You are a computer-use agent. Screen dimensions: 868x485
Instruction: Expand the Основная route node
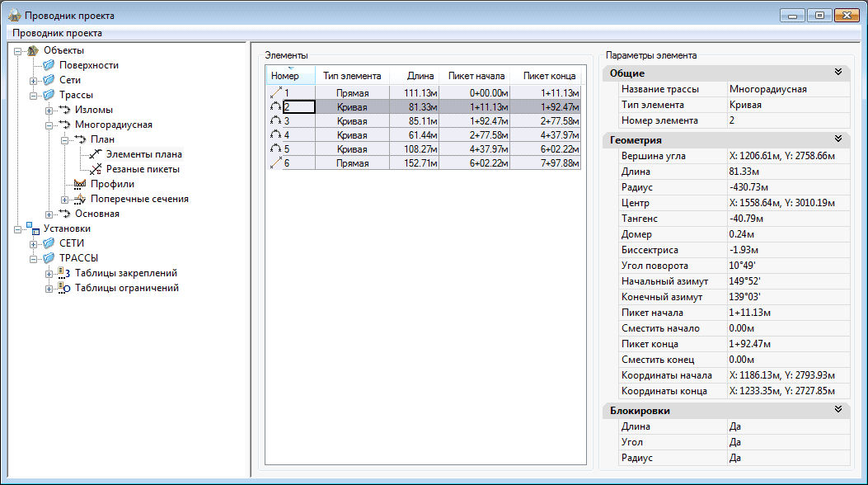click(x=49, y=214)
